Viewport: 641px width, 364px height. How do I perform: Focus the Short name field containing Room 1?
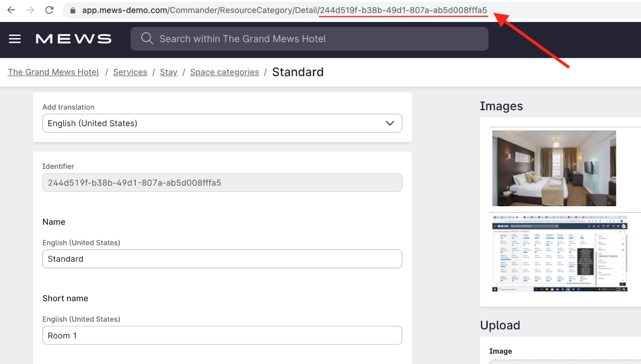222,335
